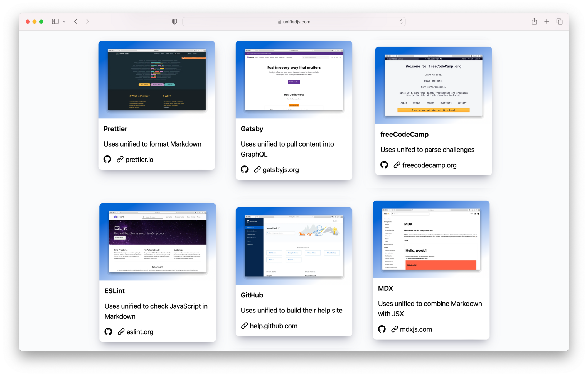Open MDX's GitHub icon
This screenshot has height=376, width=588.
pos(382,329)
